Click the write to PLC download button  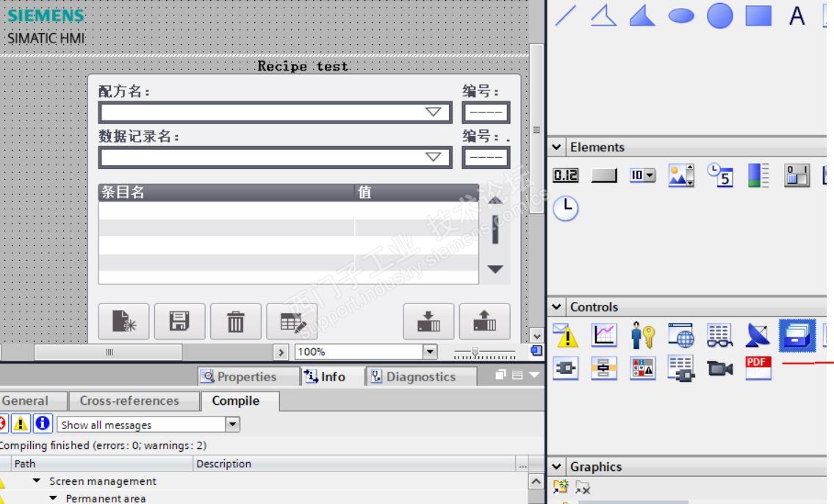pyautogui.click(x=428, y=321)
